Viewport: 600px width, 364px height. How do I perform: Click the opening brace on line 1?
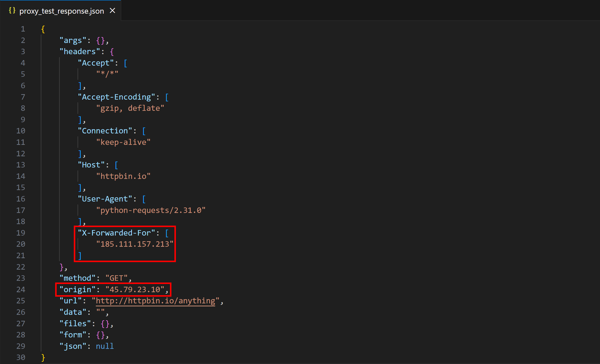coord(43,29)
